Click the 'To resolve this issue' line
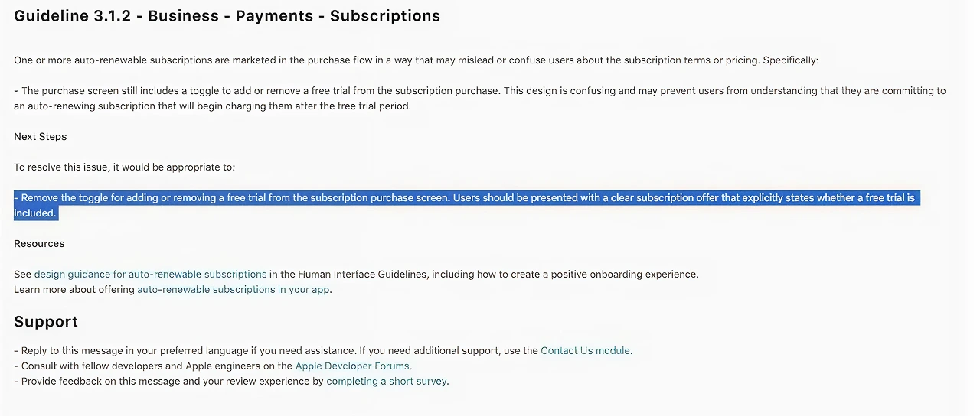This screenshot has height=416, width=980. 125,167
